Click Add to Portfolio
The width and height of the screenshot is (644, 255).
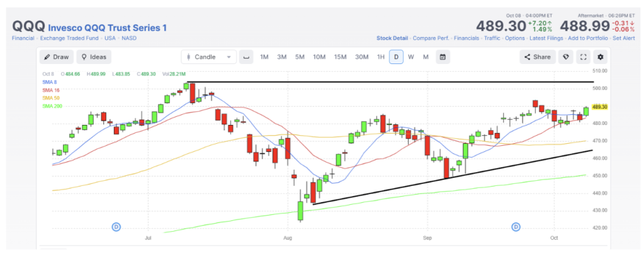[x=588, y=38]
